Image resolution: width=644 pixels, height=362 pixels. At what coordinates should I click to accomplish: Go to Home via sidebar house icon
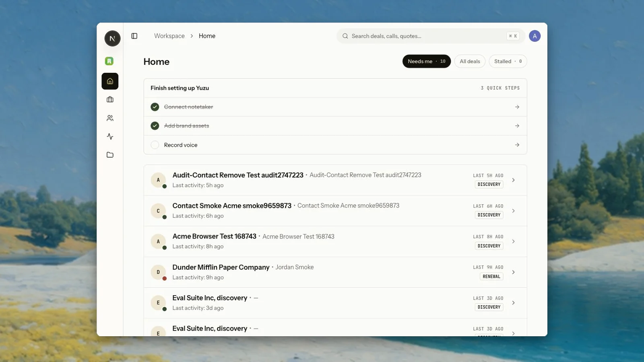(x=110, y=81)
